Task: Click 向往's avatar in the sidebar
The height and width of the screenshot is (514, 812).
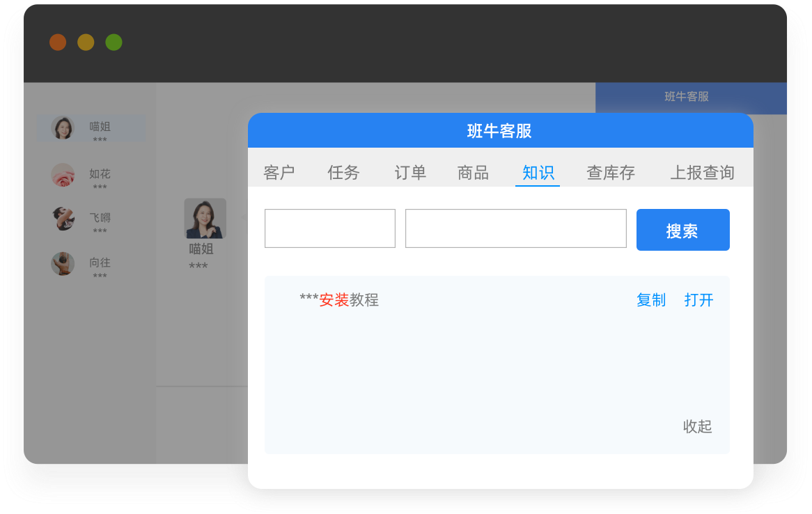Action: (63, 264)
